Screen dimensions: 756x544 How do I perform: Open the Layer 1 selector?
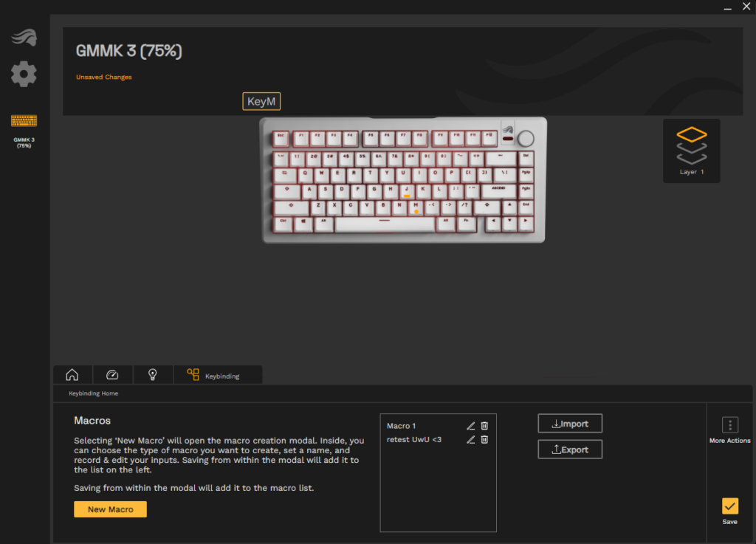(x=691, y=151)
